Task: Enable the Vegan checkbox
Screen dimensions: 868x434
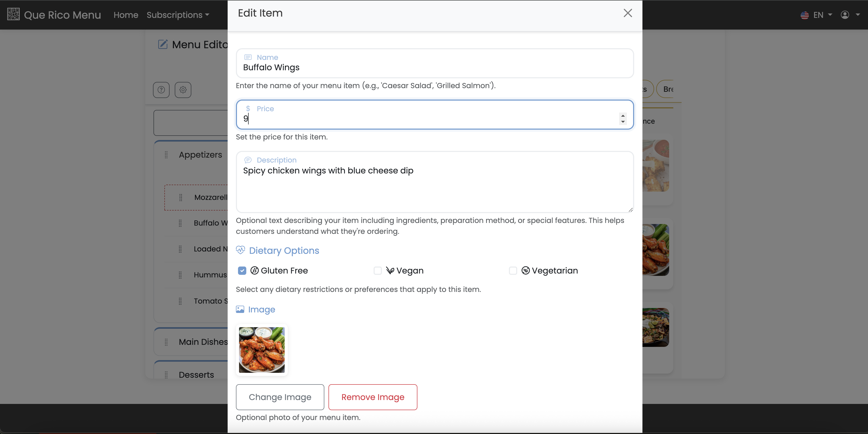Action: click(x=377, y=271)
